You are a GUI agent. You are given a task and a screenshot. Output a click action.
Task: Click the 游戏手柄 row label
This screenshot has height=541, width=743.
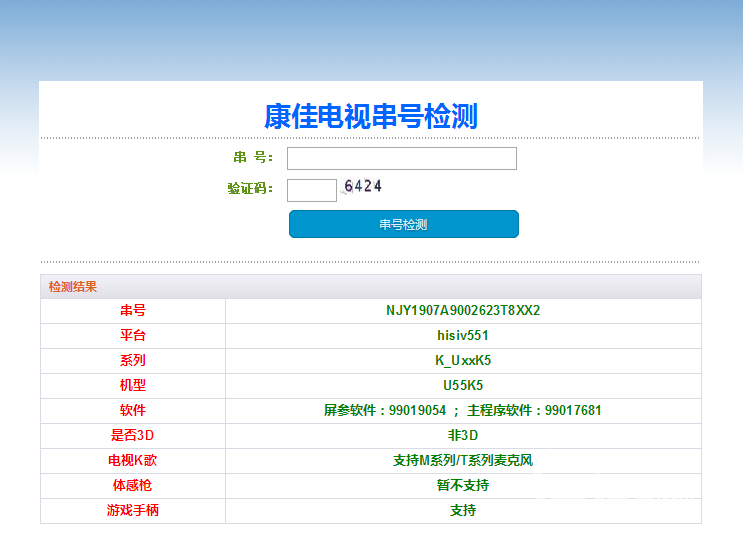133,510
